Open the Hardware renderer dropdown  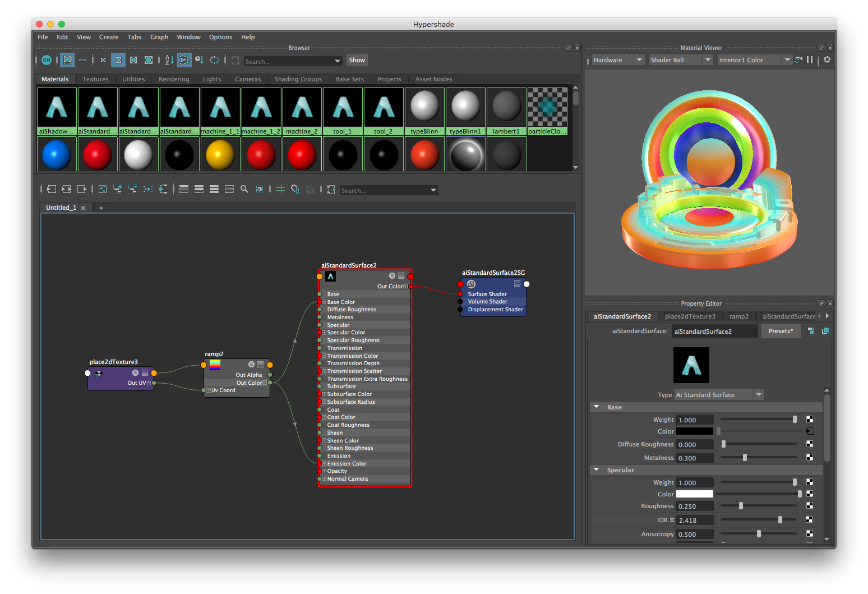click(618, 60)
